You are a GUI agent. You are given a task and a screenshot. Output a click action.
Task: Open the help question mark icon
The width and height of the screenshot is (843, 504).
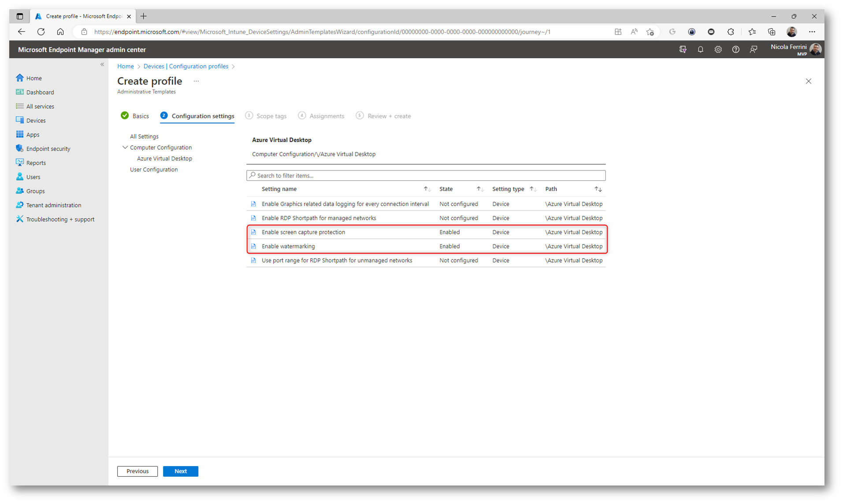(735, 49)
